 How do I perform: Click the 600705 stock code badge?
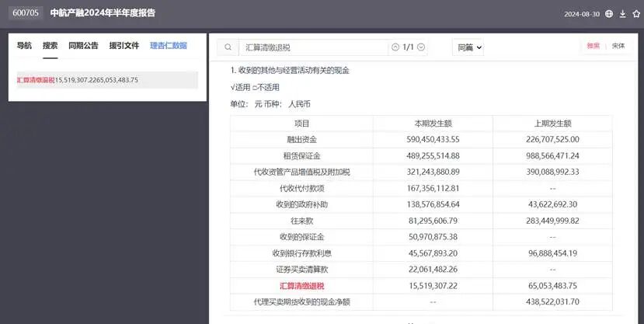[x=26, y=12]
